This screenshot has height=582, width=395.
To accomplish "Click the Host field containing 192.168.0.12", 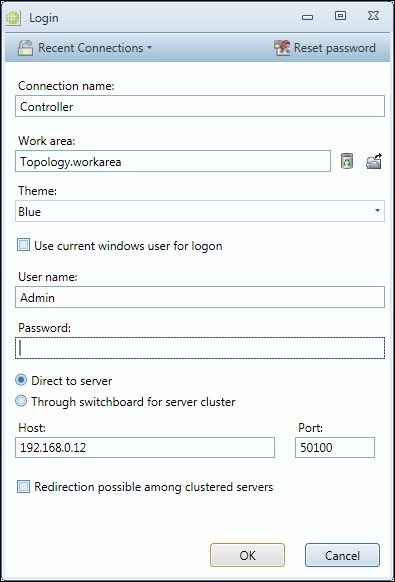I will tap(145, 448).
